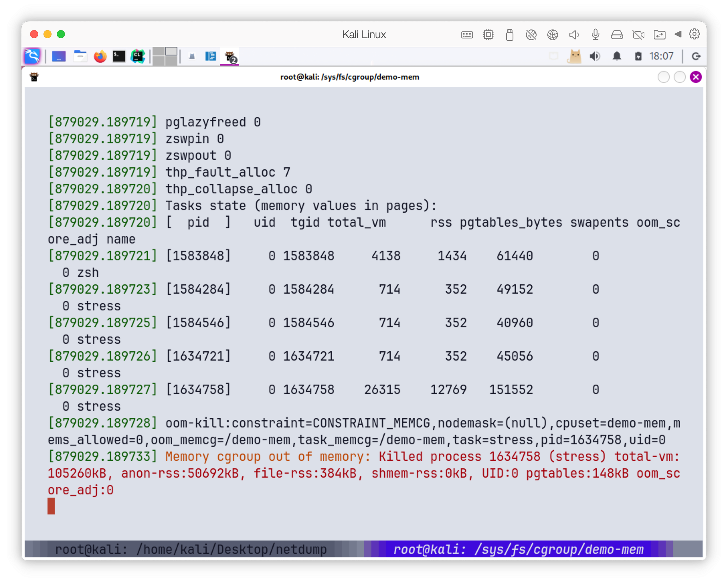
Task: Maximize the terminal window
Action: click(x=680, y=77)
